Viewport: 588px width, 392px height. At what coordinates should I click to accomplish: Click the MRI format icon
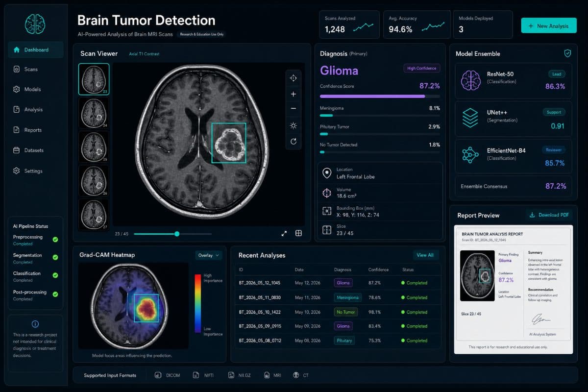click(x=267, y=375)
